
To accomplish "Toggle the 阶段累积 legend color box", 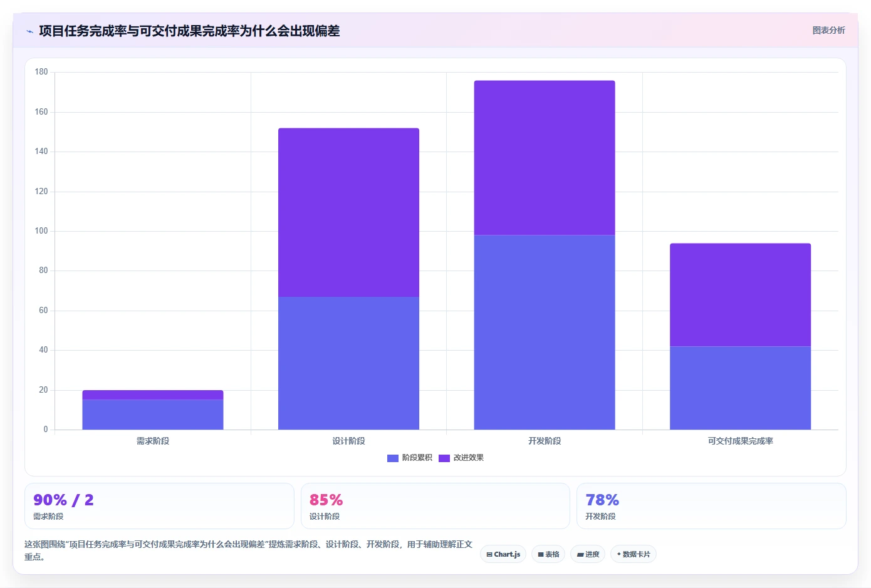I will pos(393,458).
